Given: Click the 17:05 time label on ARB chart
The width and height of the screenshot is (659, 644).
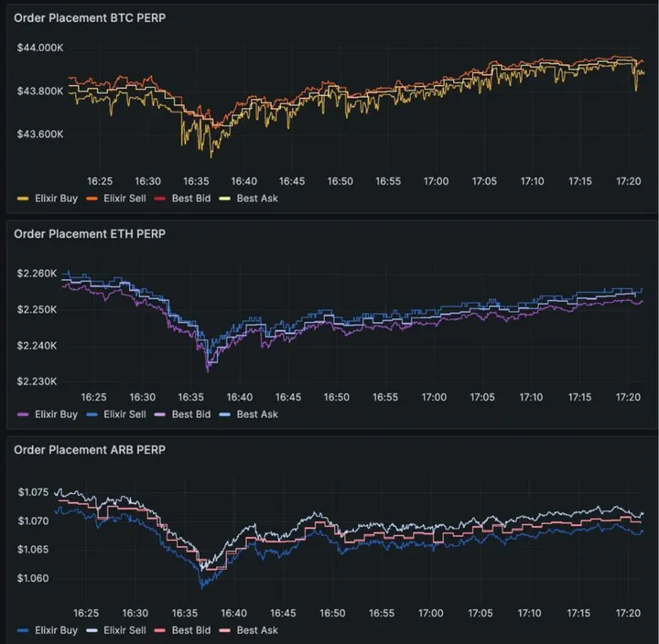Looking at the screenshot, I should (481, 613).
